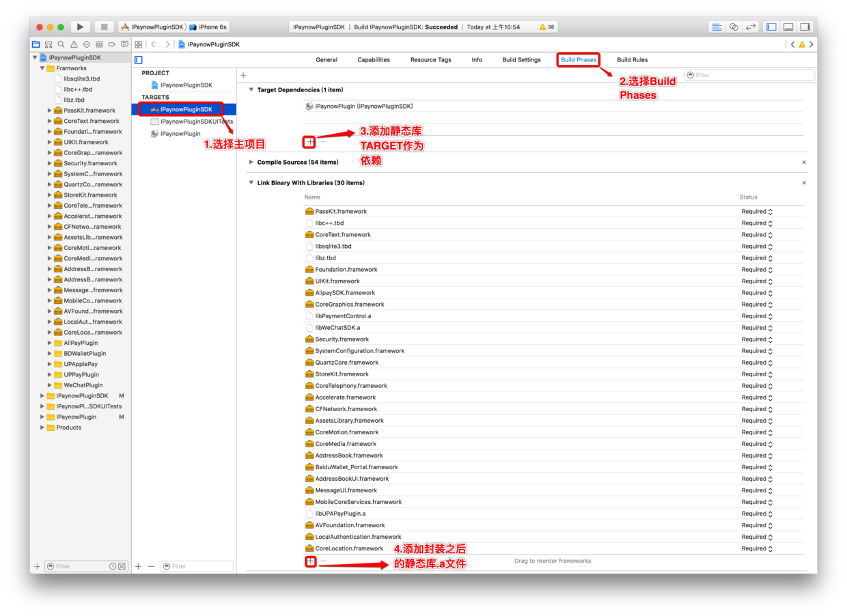Screen dimensions: 847x616
Task: Open the Report navigator speech bubble icon
Action: pos(124,44)
